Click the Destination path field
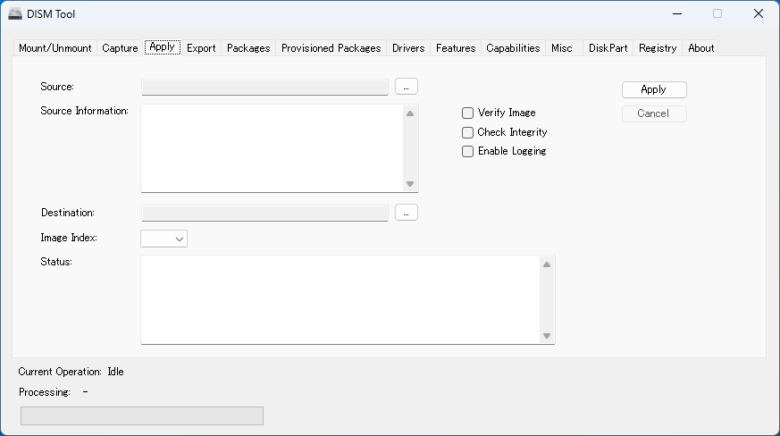 [265, 213]
